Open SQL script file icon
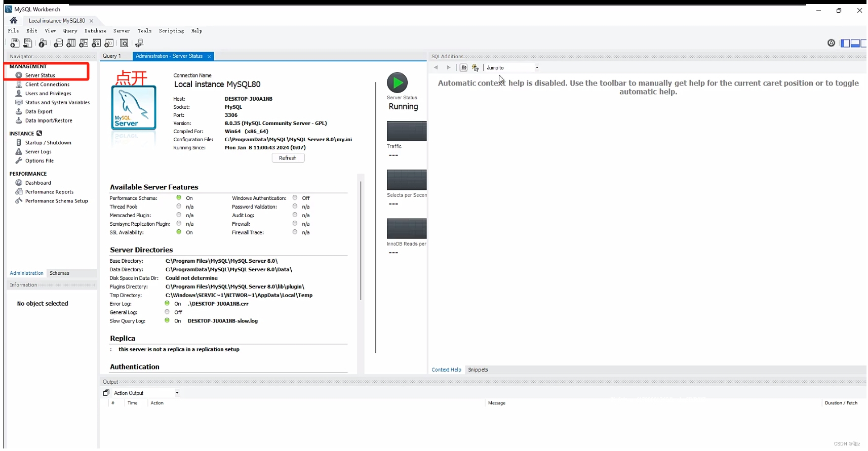 [28, 43]
